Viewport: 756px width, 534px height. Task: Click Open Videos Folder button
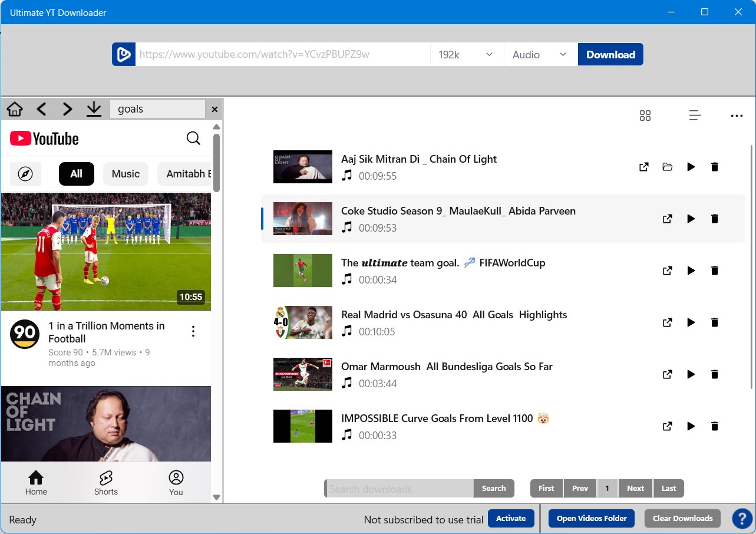592,519
